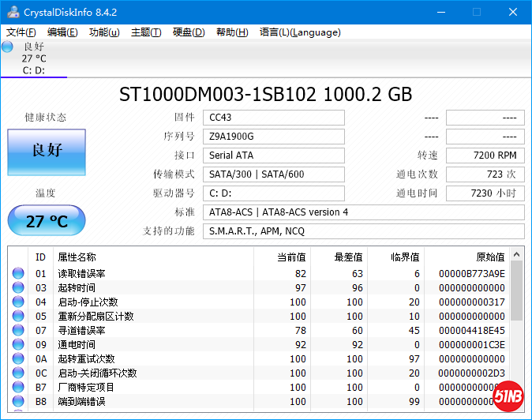The height and width of the screenshot is (420, 532).
Task: Click status orb for attribute B7 厂商特定项目
Action: (18, 388)
